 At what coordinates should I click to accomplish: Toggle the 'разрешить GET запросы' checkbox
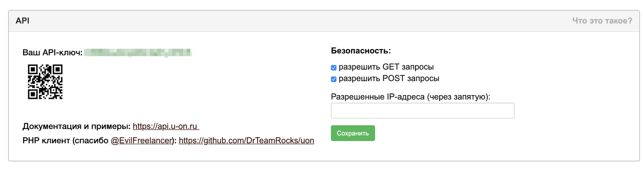coord(334,68)
